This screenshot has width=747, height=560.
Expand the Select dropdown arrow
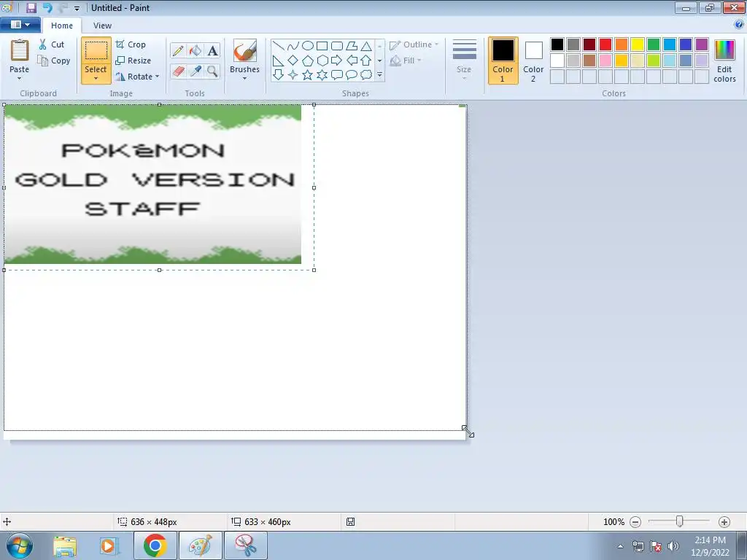[96, 79]
